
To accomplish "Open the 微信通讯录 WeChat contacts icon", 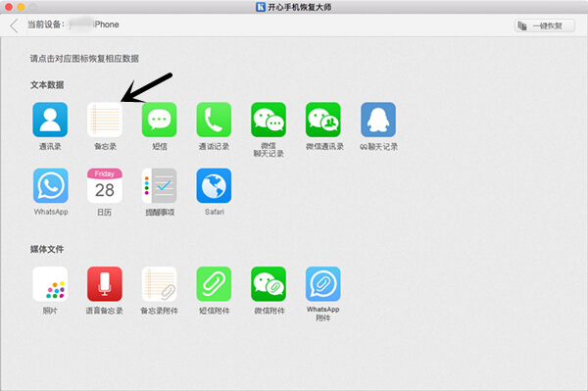I will [x=323, y=120].
